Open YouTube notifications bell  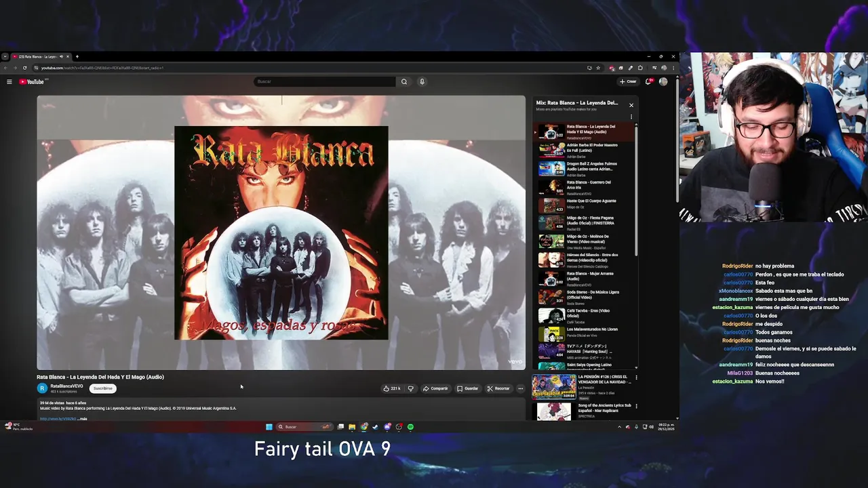649,81
